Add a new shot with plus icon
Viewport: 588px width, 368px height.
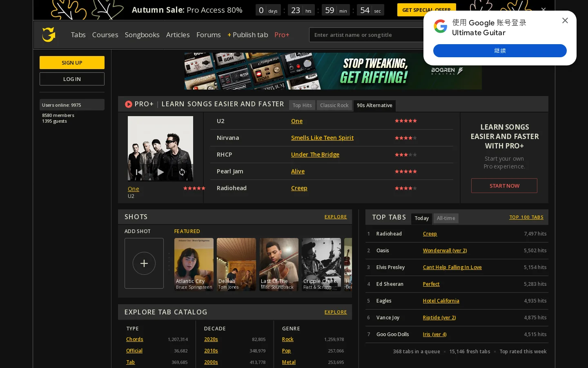[144, 263]
